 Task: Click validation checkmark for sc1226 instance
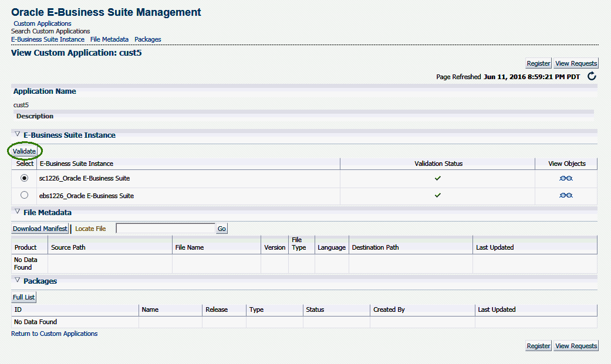click(438, 178)
